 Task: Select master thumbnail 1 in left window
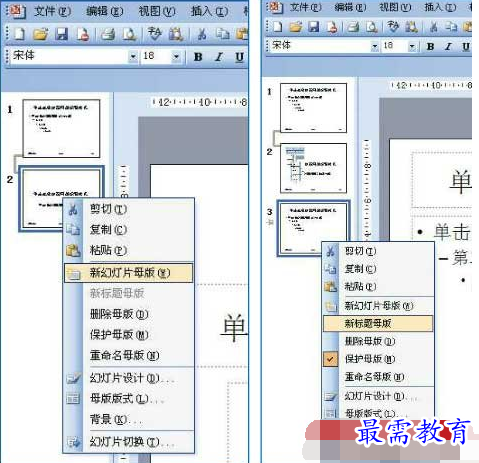pyautogui.click(x=61, y=128)
